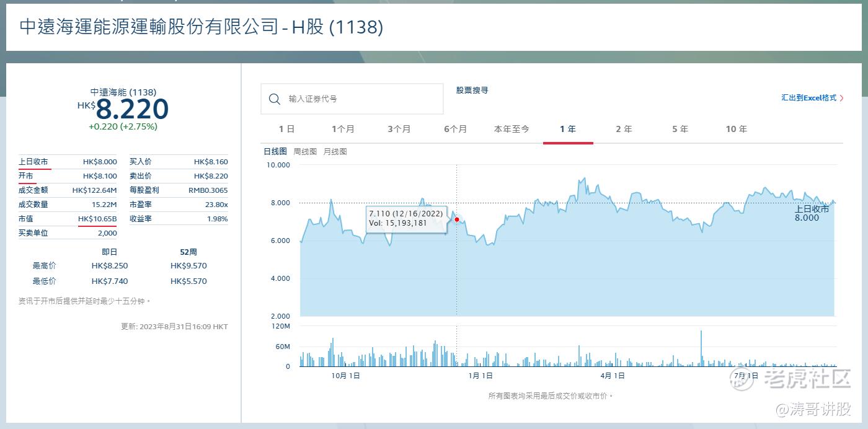868x429 pixels.
Task: Select the 本年至今 time range tab
Action: (511, 129)
